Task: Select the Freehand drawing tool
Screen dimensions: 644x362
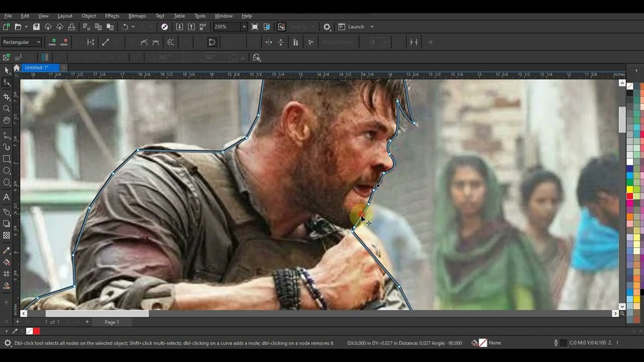Action: point(7,135)
